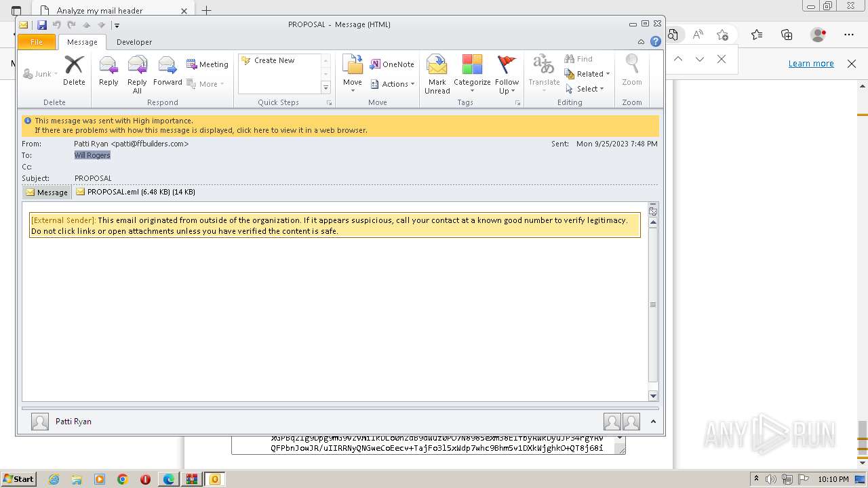Screen dimensions: 868x488
Task: Click the Learn more link in Edge
Action: 811,63
